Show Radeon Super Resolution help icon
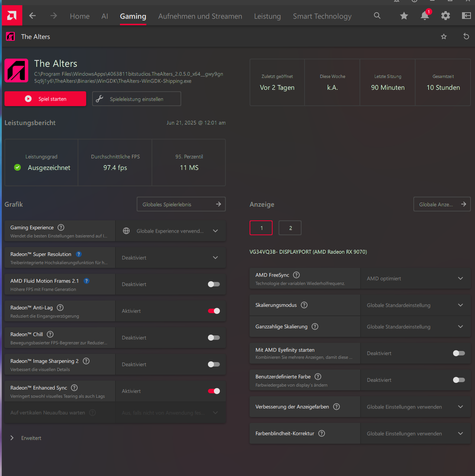475x476 pixels. click(79, 254)
